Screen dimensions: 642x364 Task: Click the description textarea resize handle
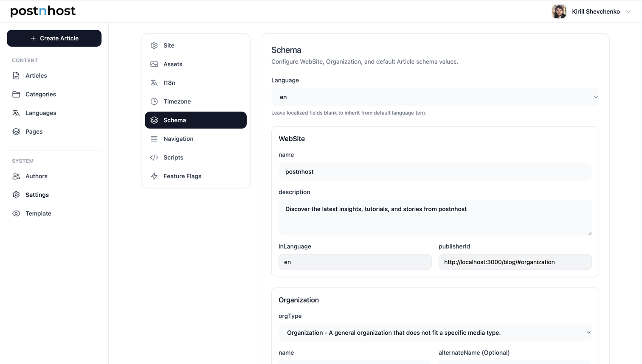click(590, 233)
